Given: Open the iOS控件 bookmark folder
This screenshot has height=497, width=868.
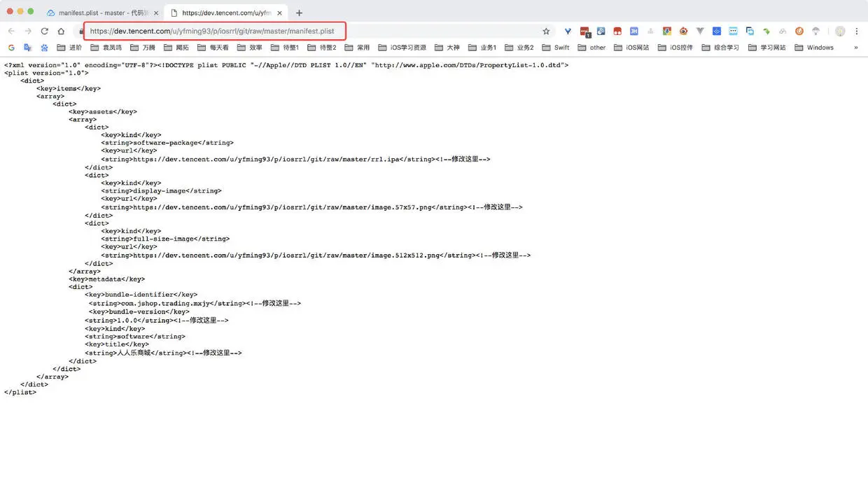Looking at the screenshot, I should pyautogui.click(x=675, y=48).
